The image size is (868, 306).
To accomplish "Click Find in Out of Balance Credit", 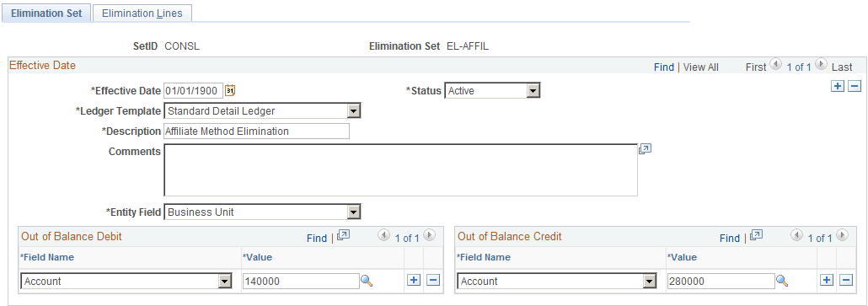I will click(x=730, y=238).
